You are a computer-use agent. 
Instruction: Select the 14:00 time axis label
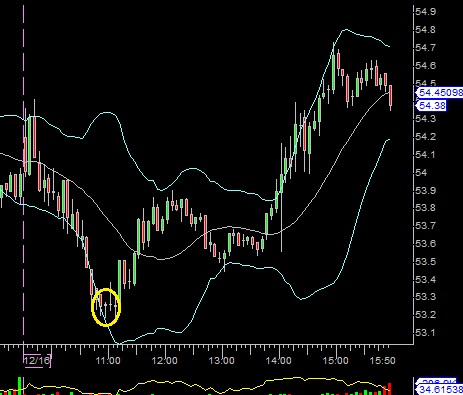pyautogui.click(x=279, y=361)
